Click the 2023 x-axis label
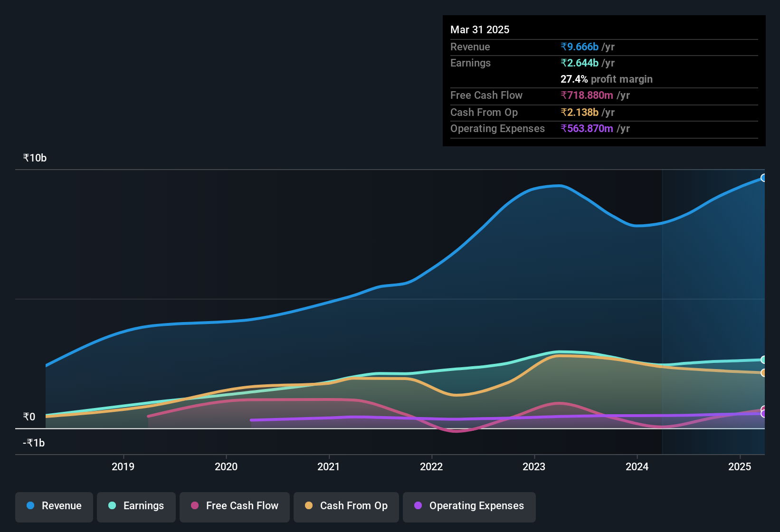Screen dimensions: 780x532 click(x=534, y=466)
